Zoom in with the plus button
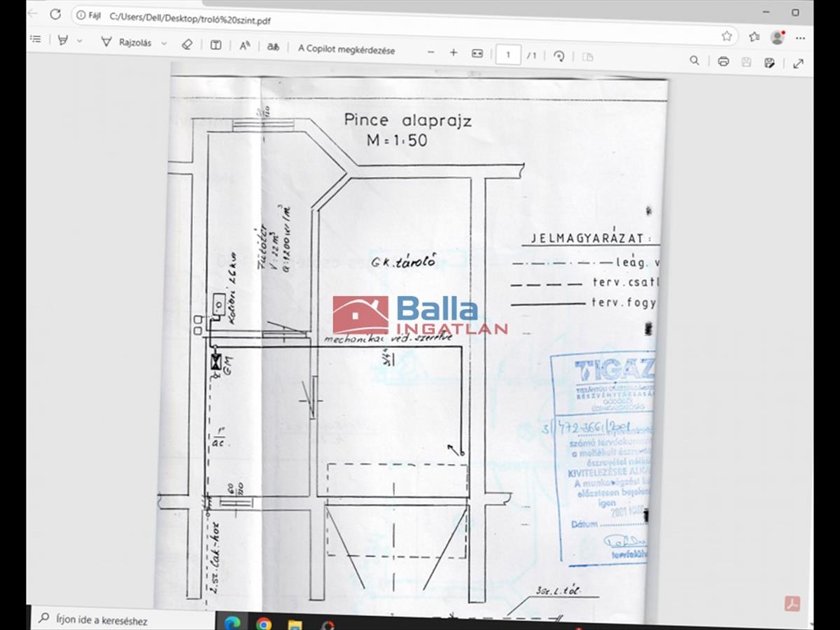The width and height of the screenshot is (840, 630). [x=454, y=52]
